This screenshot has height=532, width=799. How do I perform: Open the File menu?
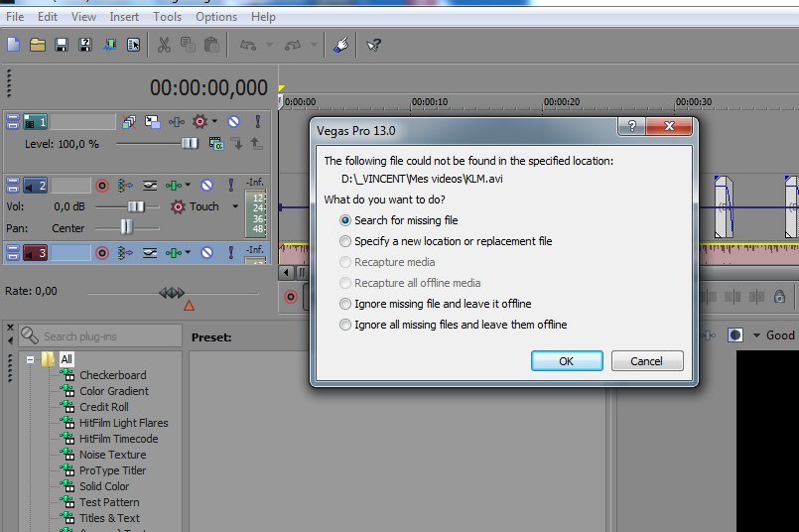click(15, 17)
